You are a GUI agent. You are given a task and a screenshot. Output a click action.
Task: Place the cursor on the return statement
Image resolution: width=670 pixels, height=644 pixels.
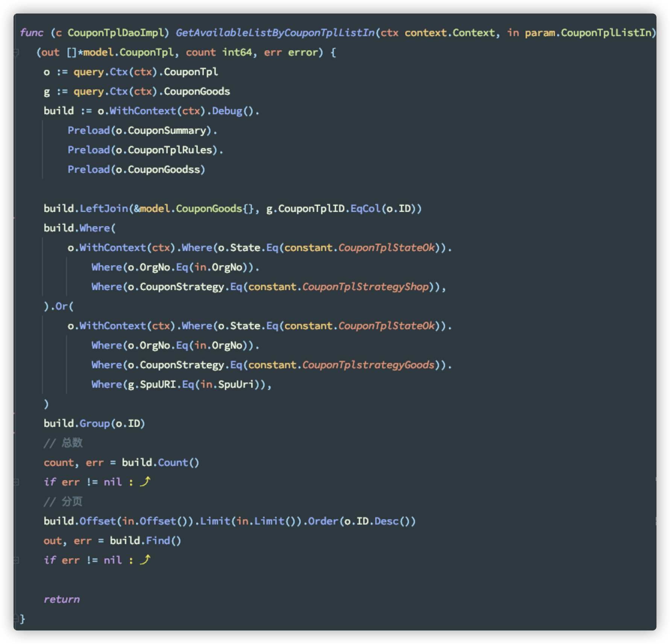(61, 599)
